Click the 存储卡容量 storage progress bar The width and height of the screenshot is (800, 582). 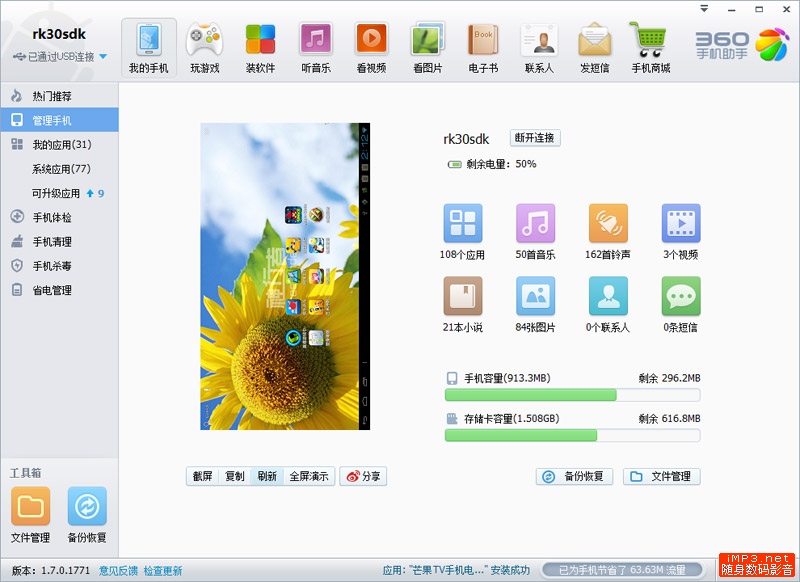(570, 435)
